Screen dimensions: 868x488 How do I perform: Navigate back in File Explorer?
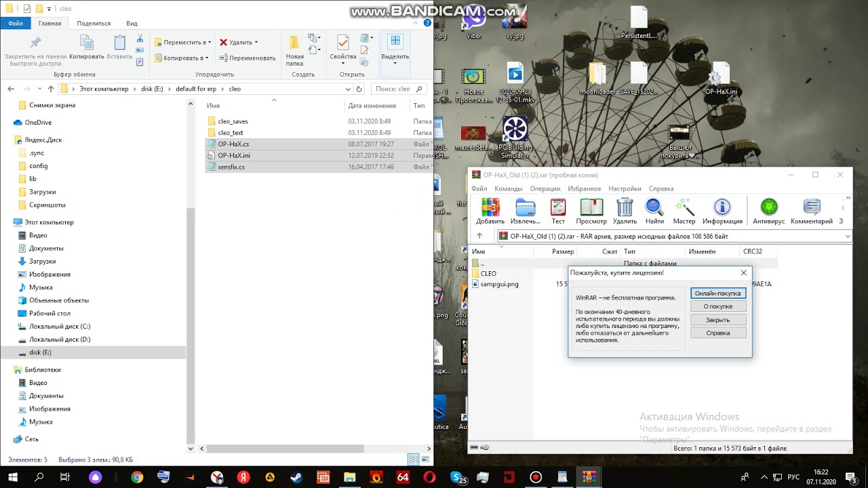(11, 89)
